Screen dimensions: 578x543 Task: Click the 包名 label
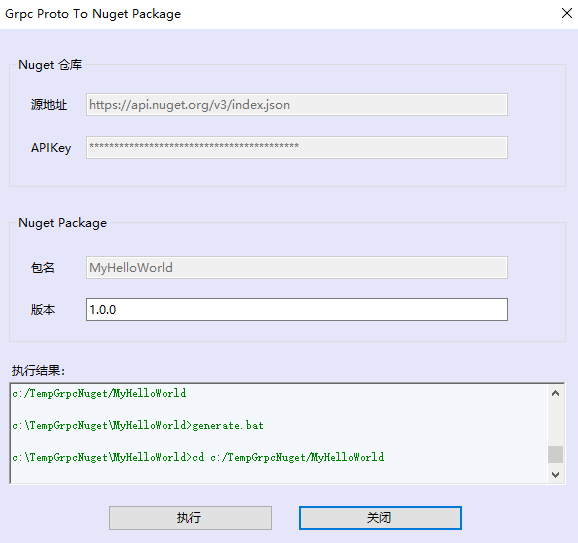[43, 268]
